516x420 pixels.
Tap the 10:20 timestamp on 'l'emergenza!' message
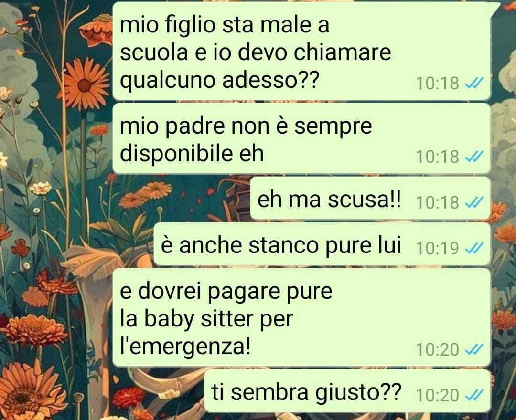[437, 350]
